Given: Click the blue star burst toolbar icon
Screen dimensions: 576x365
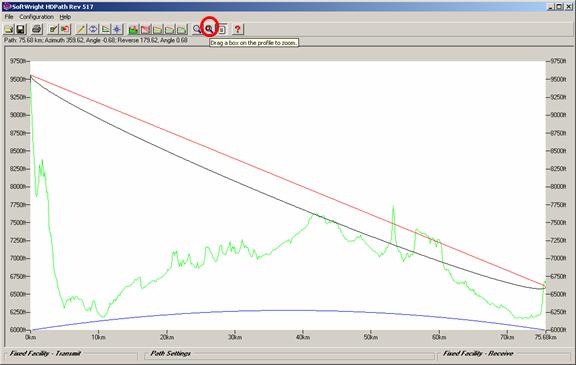Looking at the screenshot, I should click(117, 29).
